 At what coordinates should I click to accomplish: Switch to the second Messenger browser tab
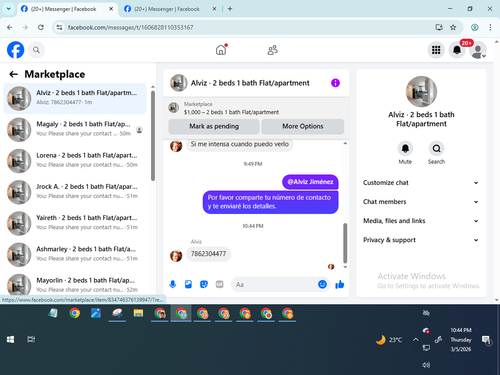167,9
